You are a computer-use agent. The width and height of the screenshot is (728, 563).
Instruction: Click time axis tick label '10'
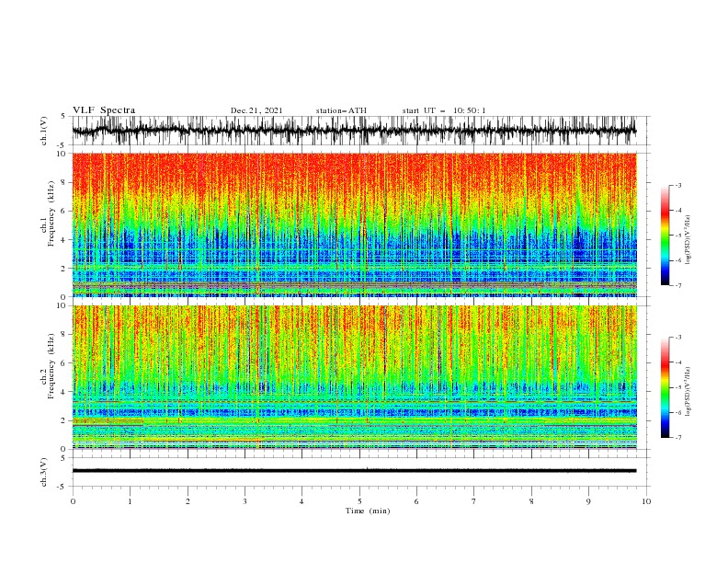646,501
